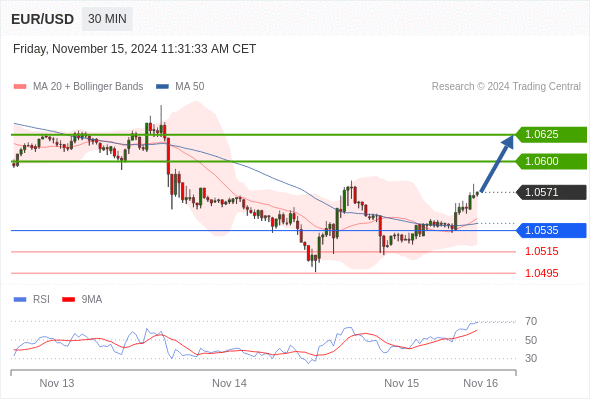Select the green 1.0625 resistance tag
Viewport: 590px width, 400px height.
[x=551, y=134]
